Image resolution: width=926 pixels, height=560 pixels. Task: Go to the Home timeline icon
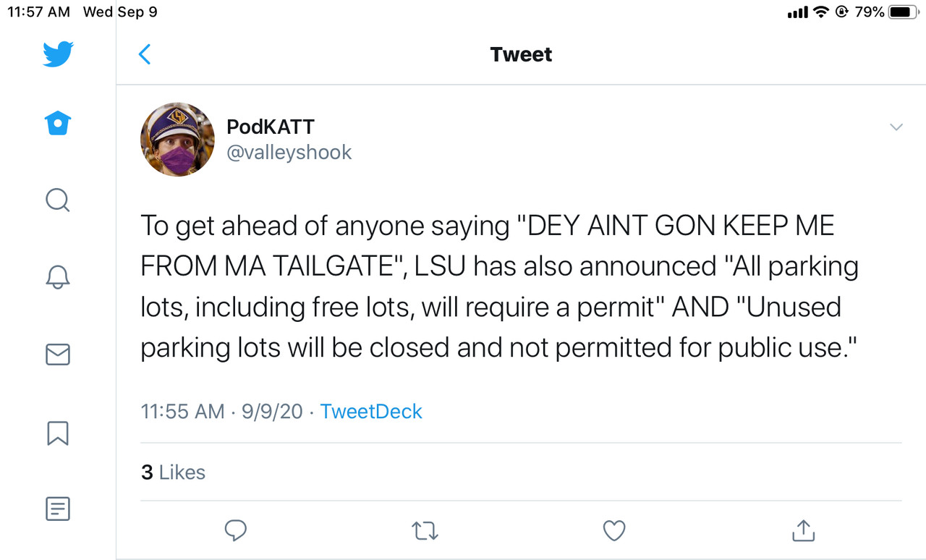(x=58, y=124)
